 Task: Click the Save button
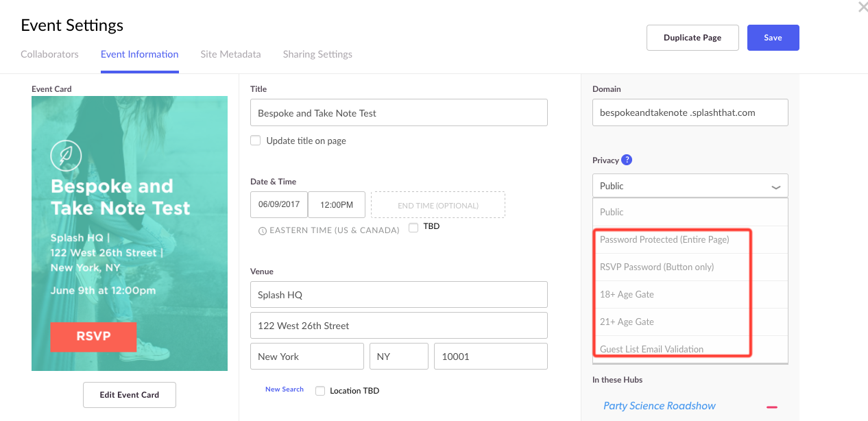pos(773,38)
